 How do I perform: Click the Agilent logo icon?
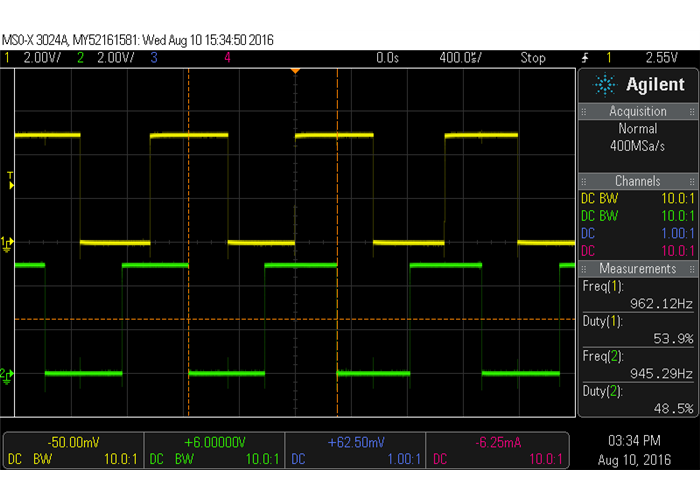pyautogui.click(x=604, y=84)
